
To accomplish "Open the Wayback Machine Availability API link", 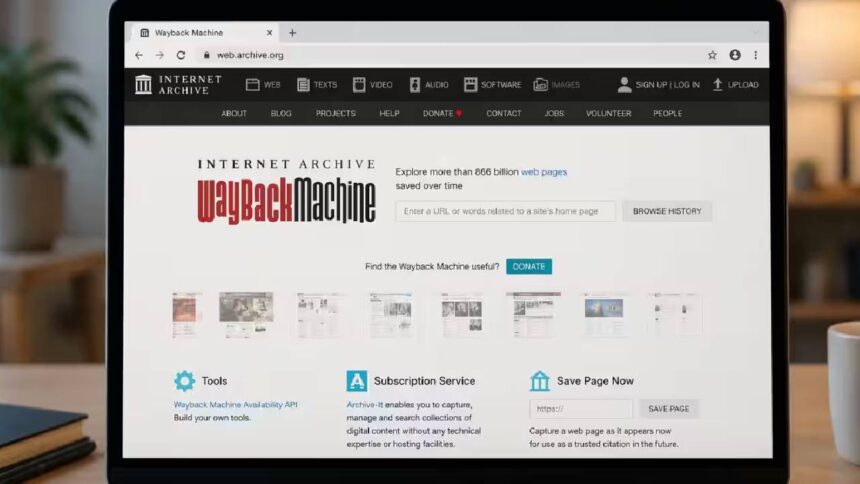I will (x=235, y=404).
